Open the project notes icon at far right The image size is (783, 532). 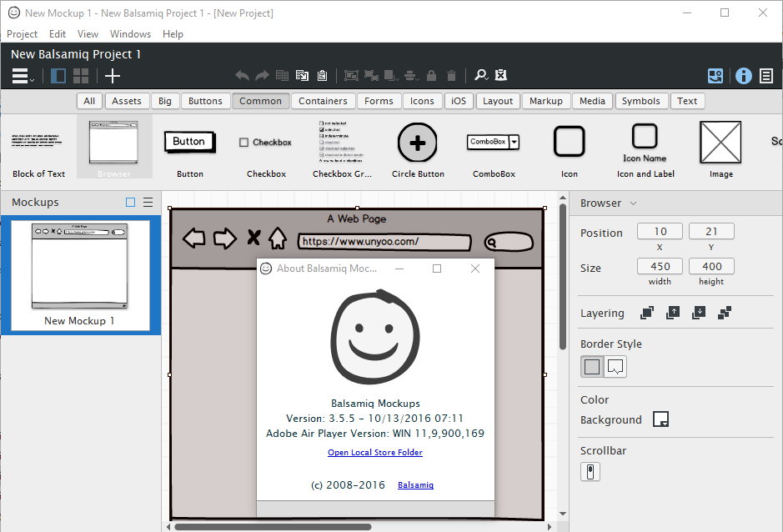click(x=766, y=76)
